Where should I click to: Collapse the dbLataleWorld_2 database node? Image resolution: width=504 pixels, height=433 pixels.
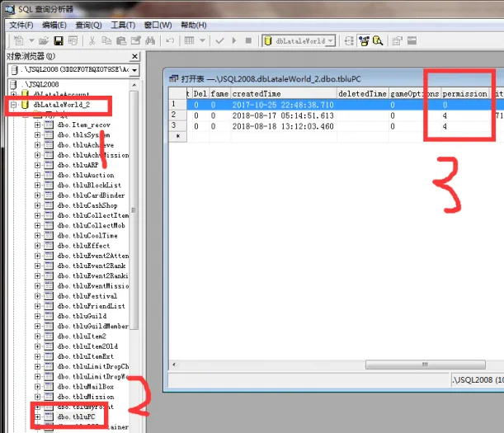coord(14,105)
